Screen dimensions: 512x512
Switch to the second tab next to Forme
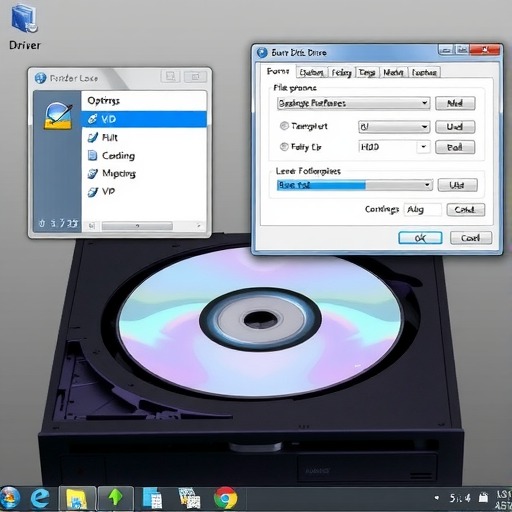311,72
